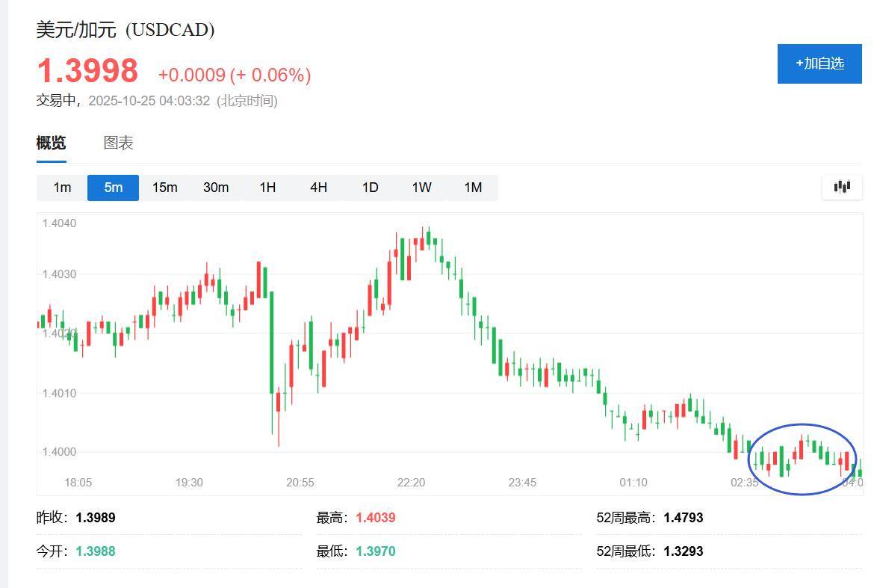Pick the 1M monthly interval
Image resolution: width=874 pixels, height=588 pixels.
click(x=473, y=188)
